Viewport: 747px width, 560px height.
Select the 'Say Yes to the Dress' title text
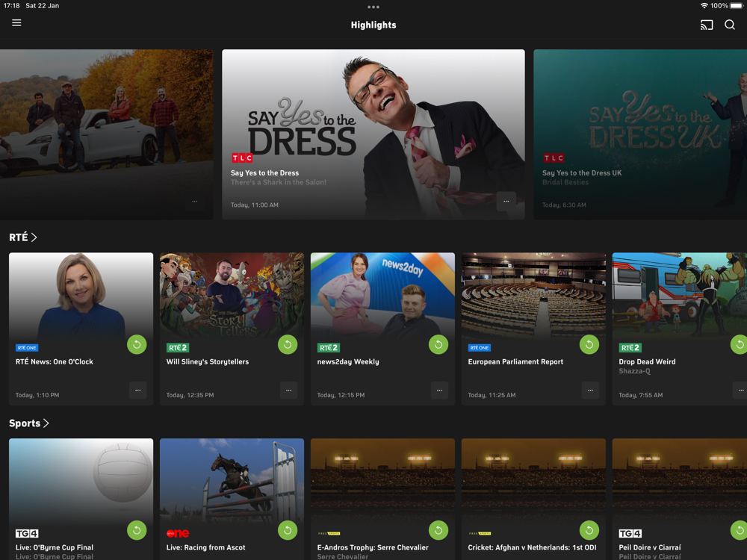265,173
